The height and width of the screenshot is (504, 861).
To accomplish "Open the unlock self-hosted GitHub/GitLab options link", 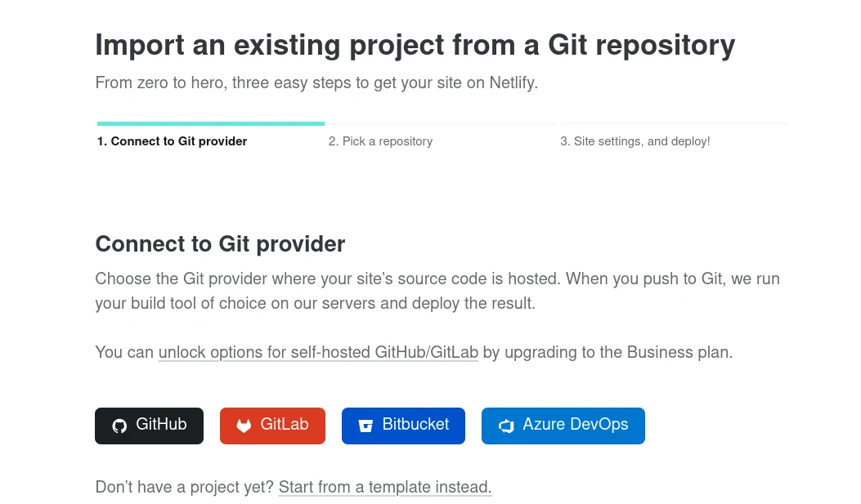I will (x=318, y=353).
